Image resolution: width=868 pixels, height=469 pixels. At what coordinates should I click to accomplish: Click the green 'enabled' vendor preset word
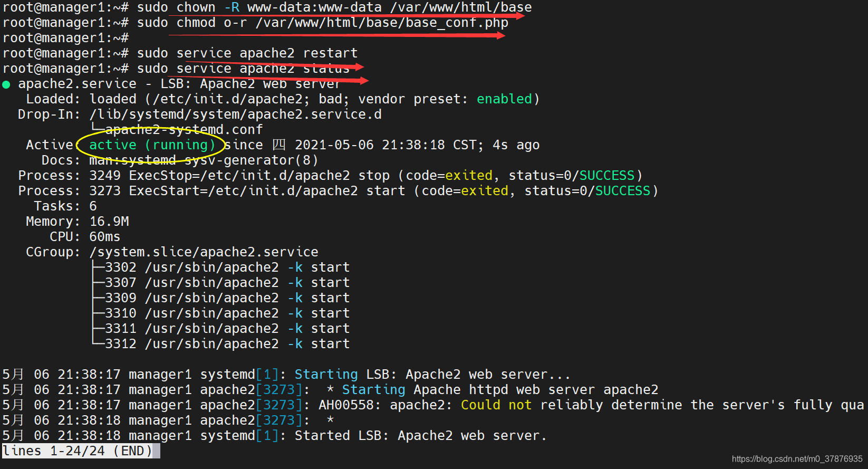pyautogui.click(x=504, y=99)
